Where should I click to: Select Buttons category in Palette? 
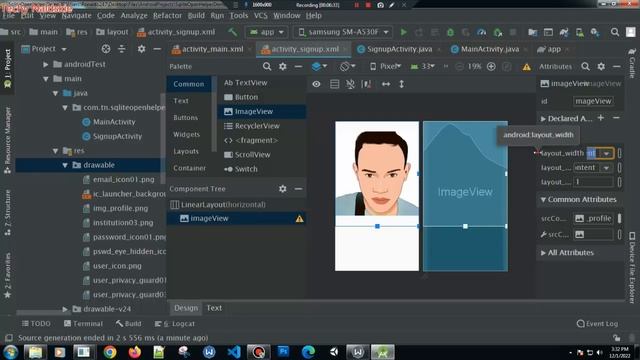pos(185,118)
